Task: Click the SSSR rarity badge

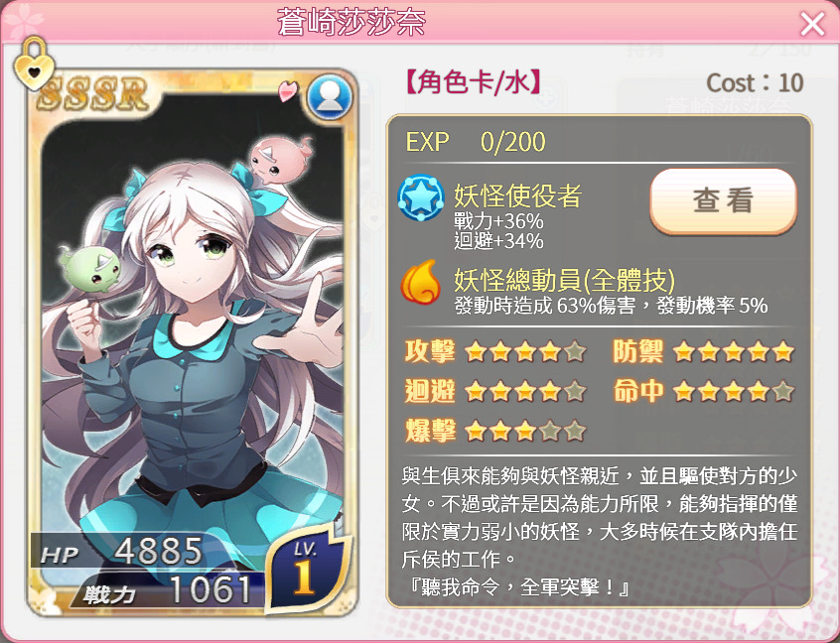Action: 92,93
